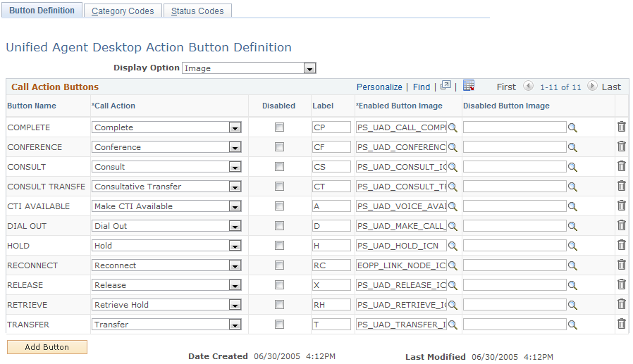The height and width of the screenshot is (364, 633).
Task: Delete the RECONNECT button row
Action: pos(622,265)
